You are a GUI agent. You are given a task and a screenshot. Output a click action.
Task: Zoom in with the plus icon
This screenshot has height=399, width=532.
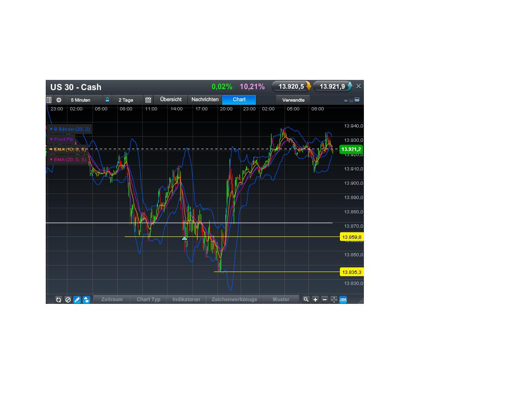(x=315, y=299)
